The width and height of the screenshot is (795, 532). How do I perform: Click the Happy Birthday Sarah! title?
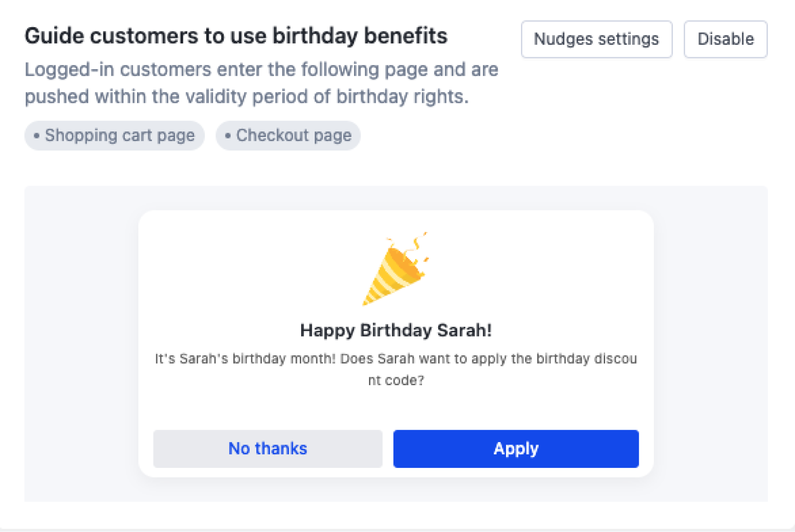[396, 330]
